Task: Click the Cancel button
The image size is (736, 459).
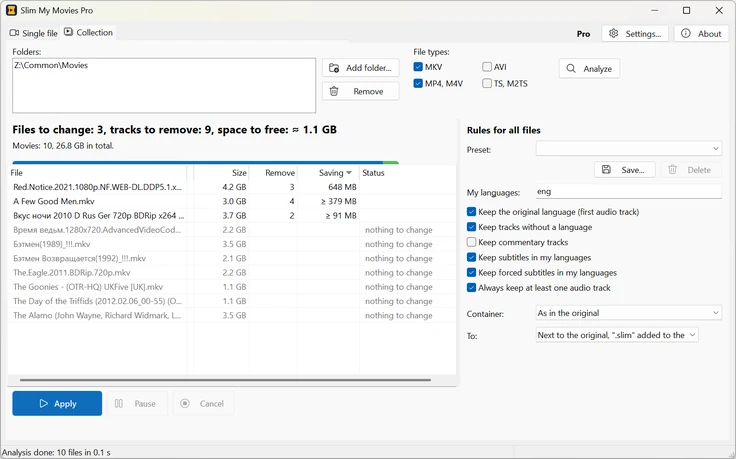Action: [203, 403]
